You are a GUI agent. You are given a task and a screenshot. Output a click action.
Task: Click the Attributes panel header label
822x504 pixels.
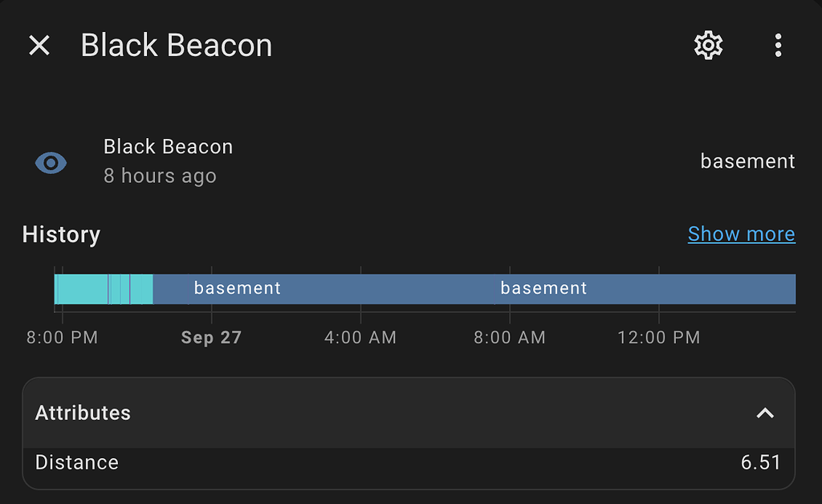pyautogui.click(x=83, y=413)
